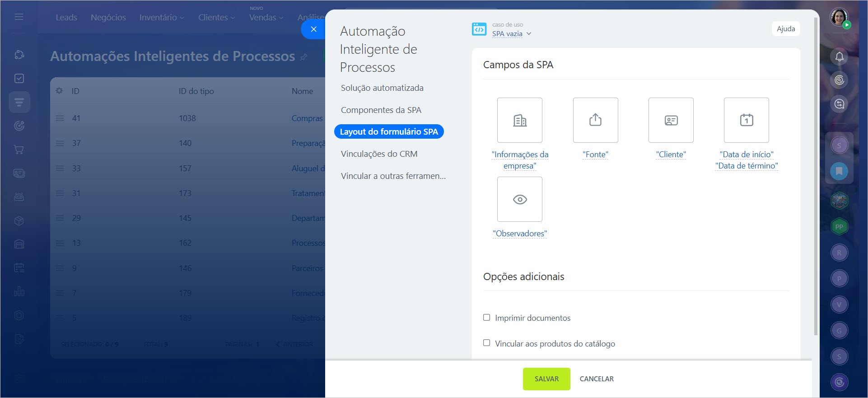This screenshot has width=868, height=398.
Task: Close the slider panel with X button
Action: click(313, 29)
